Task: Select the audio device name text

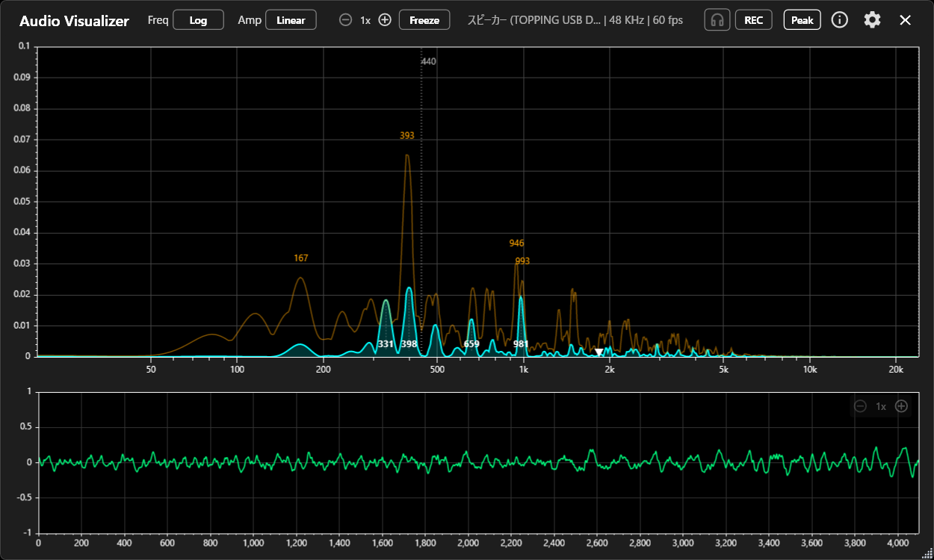Action: [x=534, y=20]
